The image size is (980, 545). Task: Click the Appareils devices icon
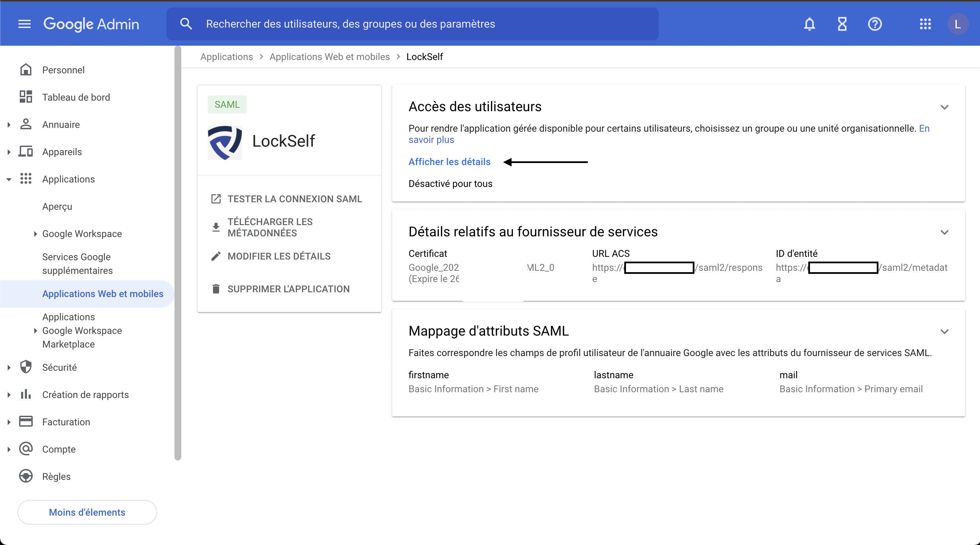point(26,151)
